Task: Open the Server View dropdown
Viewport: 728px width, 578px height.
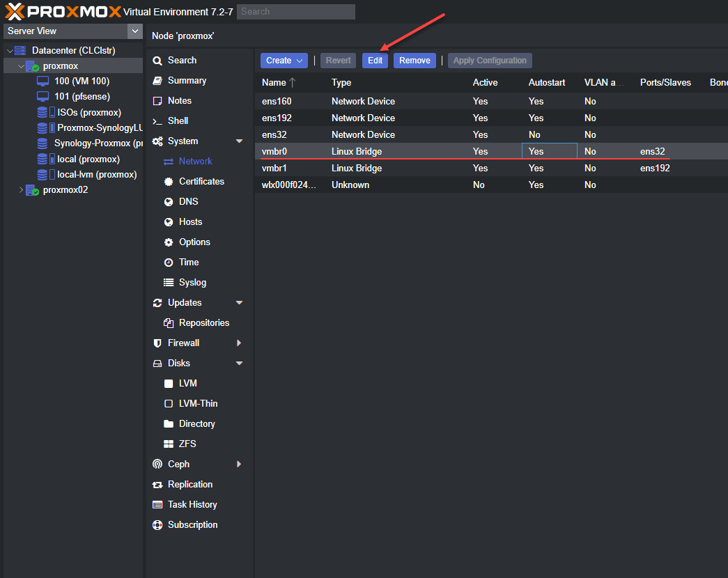Action: click(x=72, y=31)
